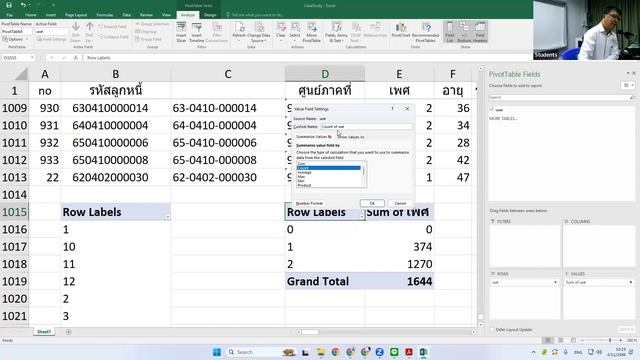Click cell containing 63-0410-000014
Screen dimensions: 640x360
point(228,108)
